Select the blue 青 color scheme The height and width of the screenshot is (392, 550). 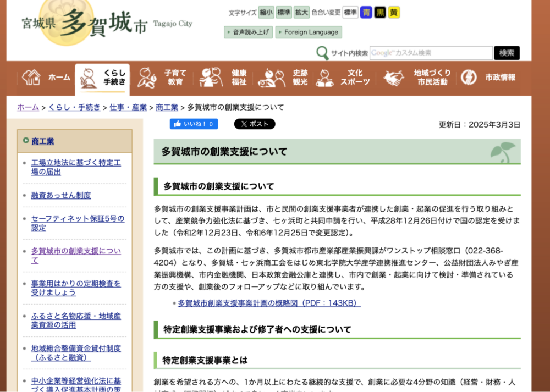(366, 13)
